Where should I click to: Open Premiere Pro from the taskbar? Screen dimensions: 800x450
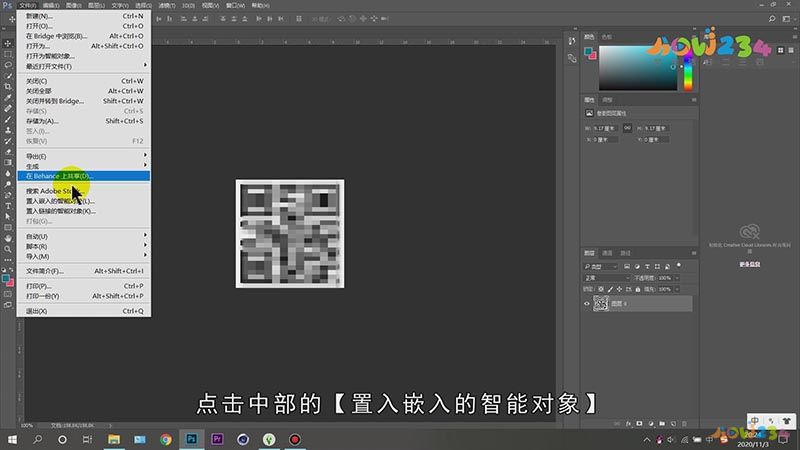[x=217, y=439]
